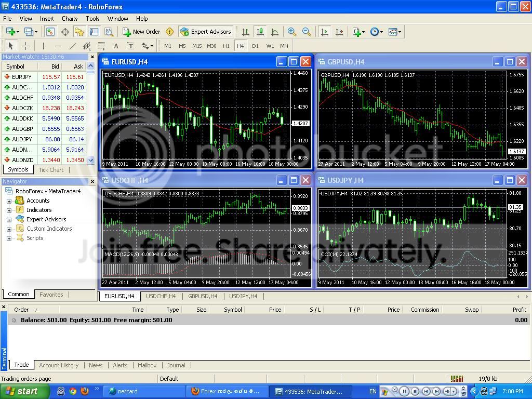Expand the Expert Advisors tree node
The width and height of the screenshot is (532, 399).
pos(9,220)
